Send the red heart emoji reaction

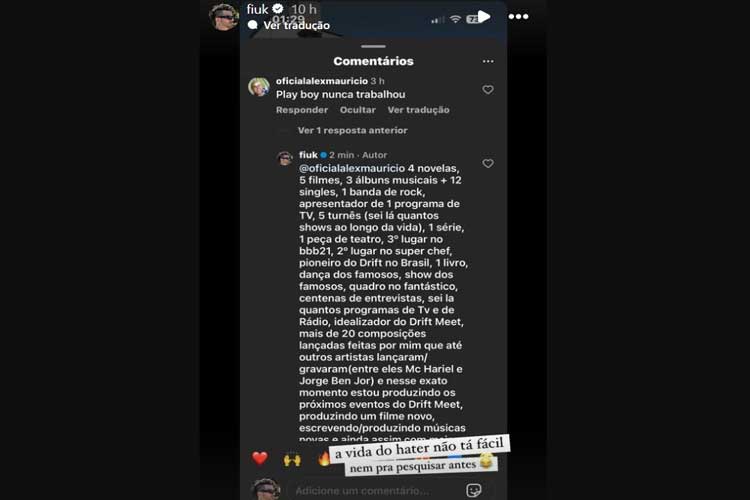click(260, 458)
